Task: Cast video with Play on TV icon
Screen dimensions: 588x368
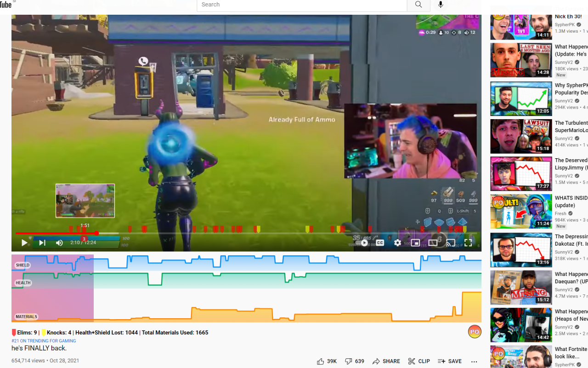Action: tap(451, 243)
